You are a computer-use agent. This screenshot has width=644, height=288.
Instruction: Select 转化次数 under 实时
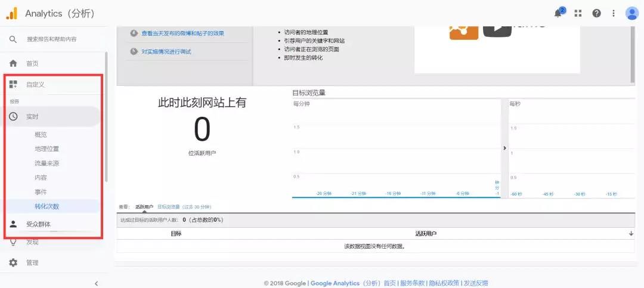[x=47, y=206]
